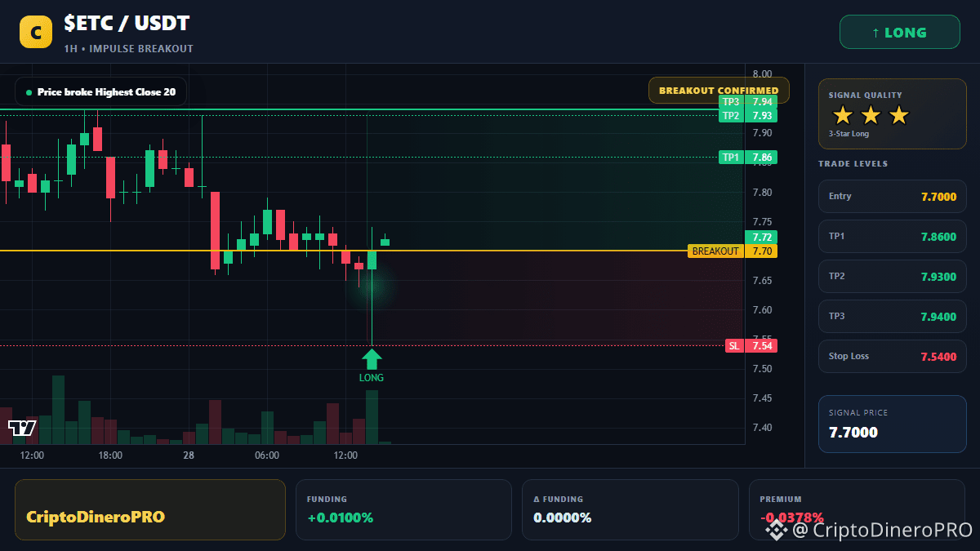Click the TradingView logo on the chart
Screen dimensions: 980x551
22,428
